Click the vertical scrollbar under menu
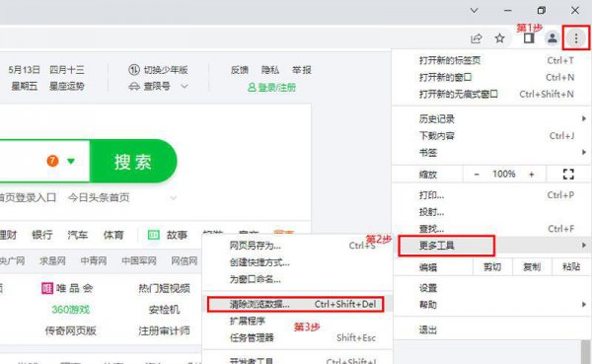The height and width of the screenshot is (364, 592). pyautogui.click(x=585, y=352)
